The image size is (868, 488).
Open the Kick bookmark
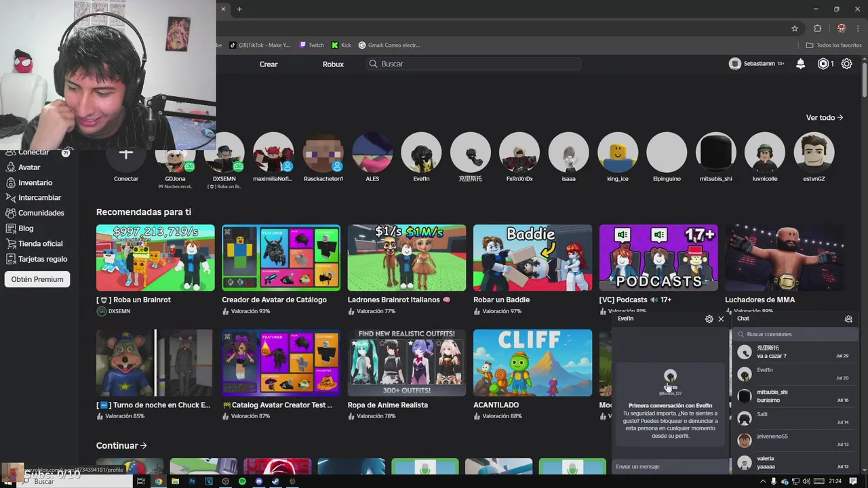click(x=342, y=45)
